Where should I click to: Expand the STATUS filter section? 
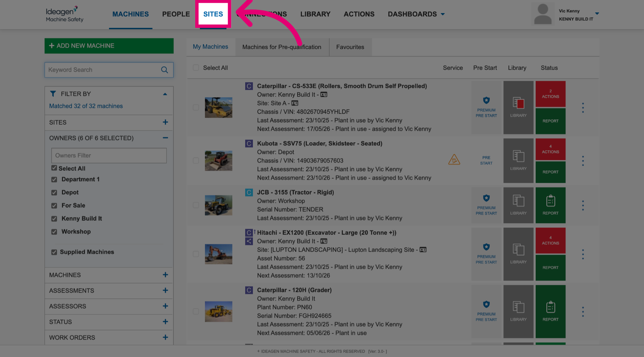[x=165, y=321]
